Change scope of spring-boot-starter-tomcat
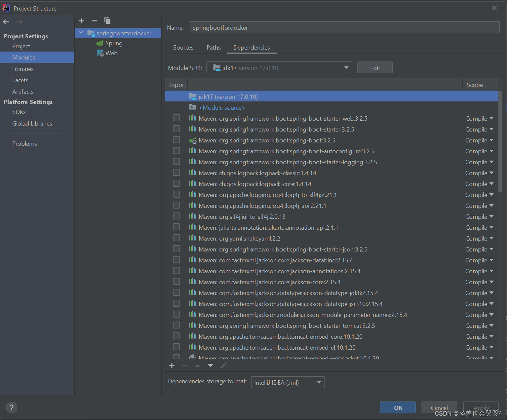The image size is (507, 420). (x=479, y=325)
